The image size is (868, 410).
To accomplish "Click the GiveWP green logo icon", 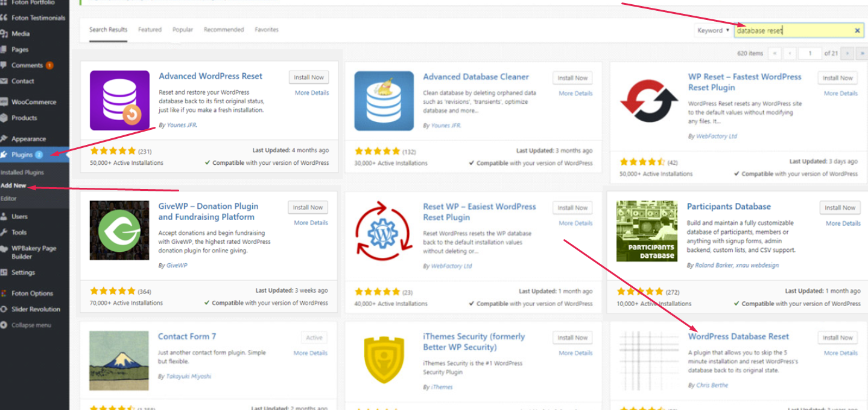I will point(119,230).
